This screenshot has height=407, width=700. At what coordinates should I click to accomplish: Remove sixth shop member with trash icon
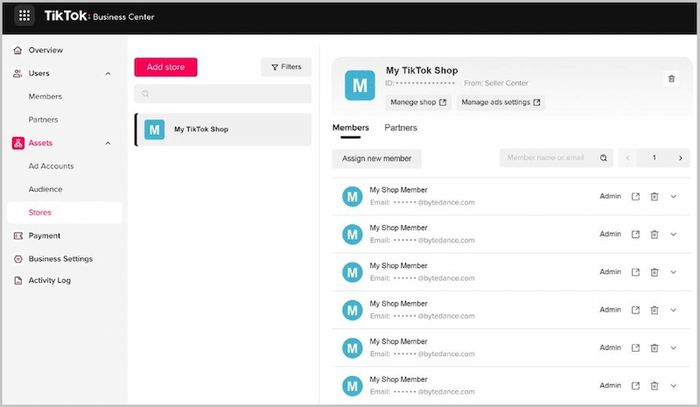click(x=654, y=386)
